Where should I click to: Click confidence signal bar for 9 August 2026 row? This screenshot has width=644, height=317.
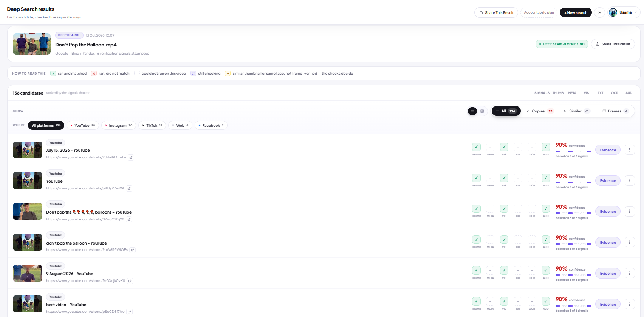point(573,275)
